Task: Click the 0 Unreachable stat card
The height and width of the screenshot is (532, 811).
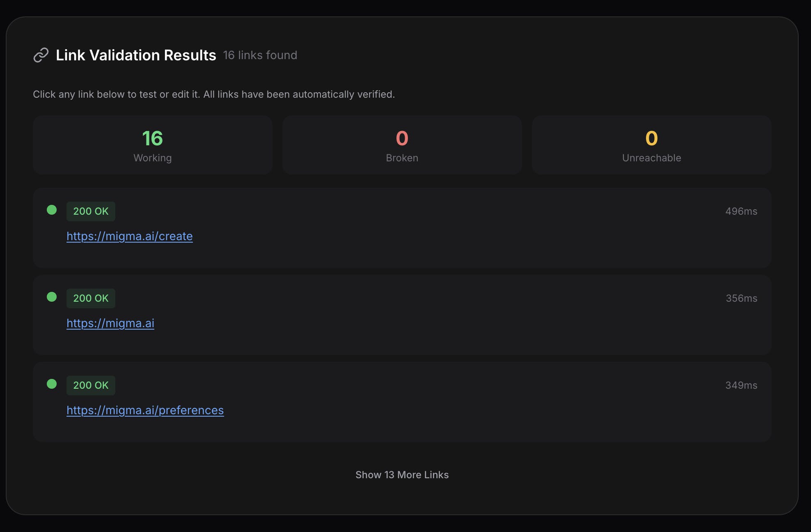Action: click(x=651, y=145)
